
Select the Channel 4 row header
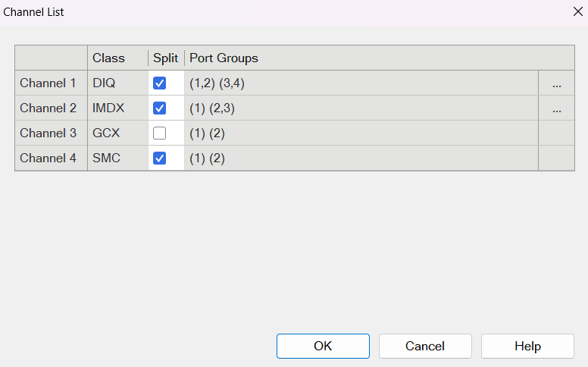click(52, 158)
